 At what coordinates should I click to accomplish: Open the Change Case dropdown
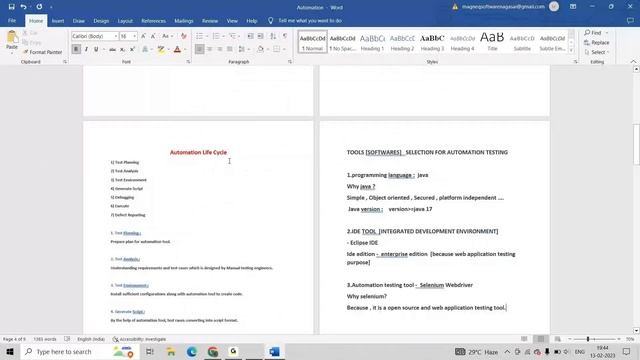point(167,36)
